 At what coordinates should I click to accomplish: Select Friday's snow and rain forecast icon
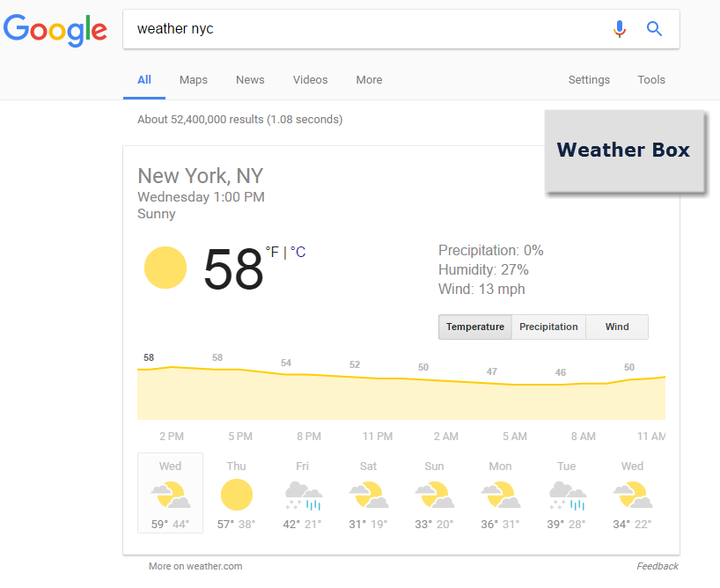click(x=303, y=496)
